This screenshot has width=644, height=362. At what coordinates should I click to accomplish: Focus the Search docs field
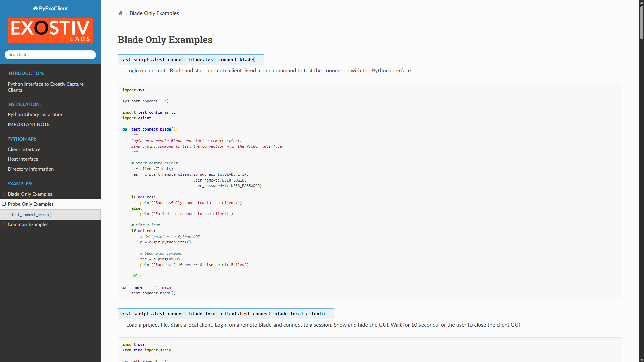[x=50, y=55]
